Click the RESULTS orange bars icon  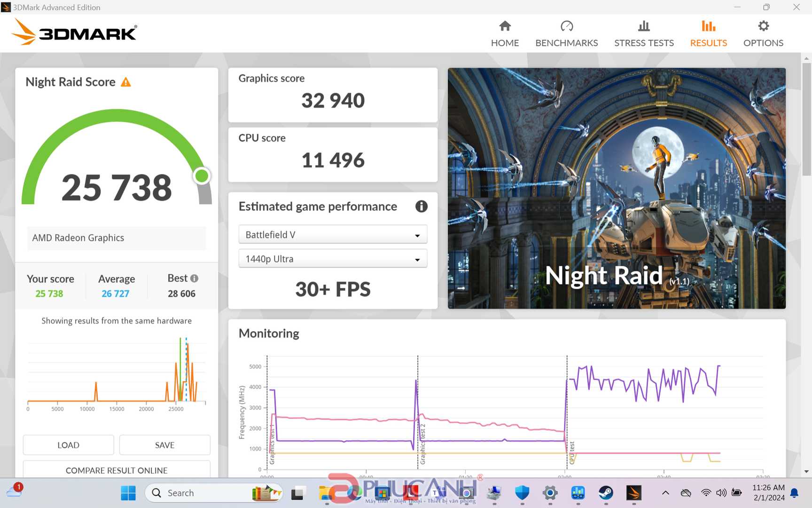point(708,26)
